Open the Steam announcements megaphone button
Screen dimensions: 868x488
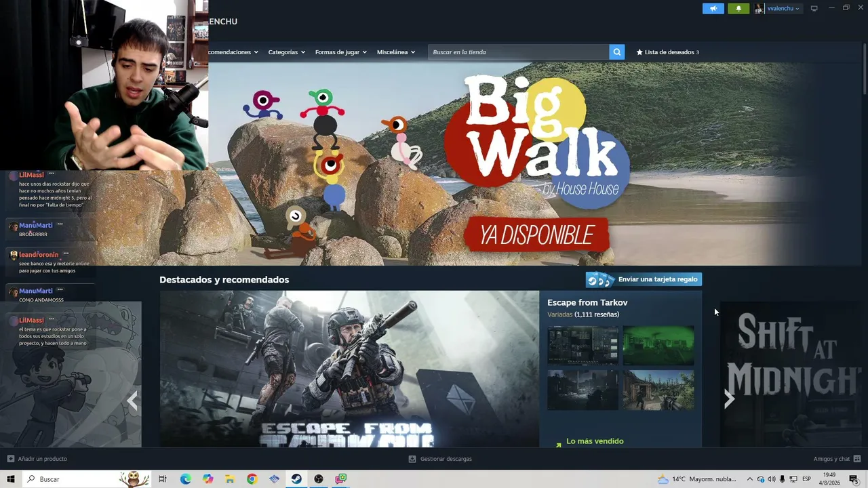(713, 8)
